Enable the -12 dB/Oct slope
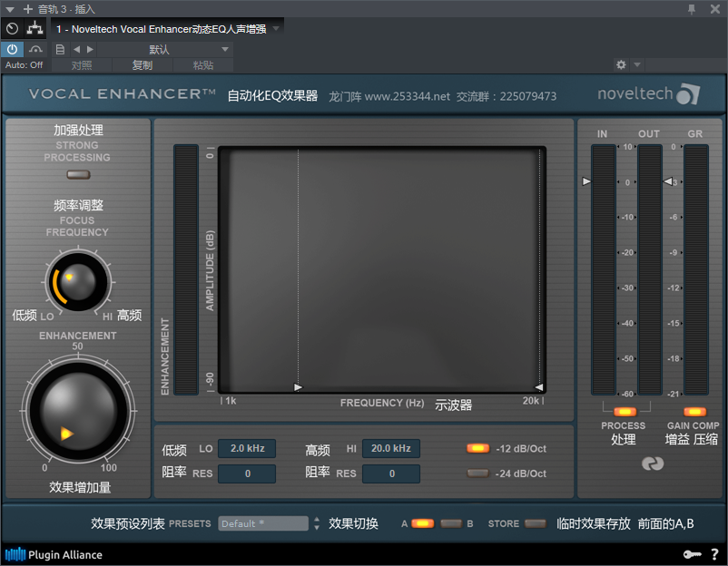The width and height of the screenshot is (728, 566). tap(477, 448)
